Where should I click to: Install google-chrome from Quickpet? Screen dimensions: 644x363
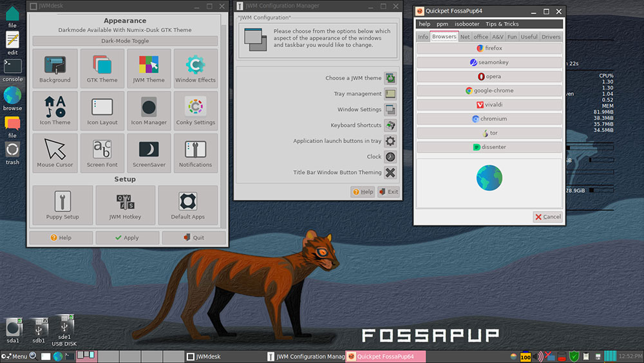489,90
